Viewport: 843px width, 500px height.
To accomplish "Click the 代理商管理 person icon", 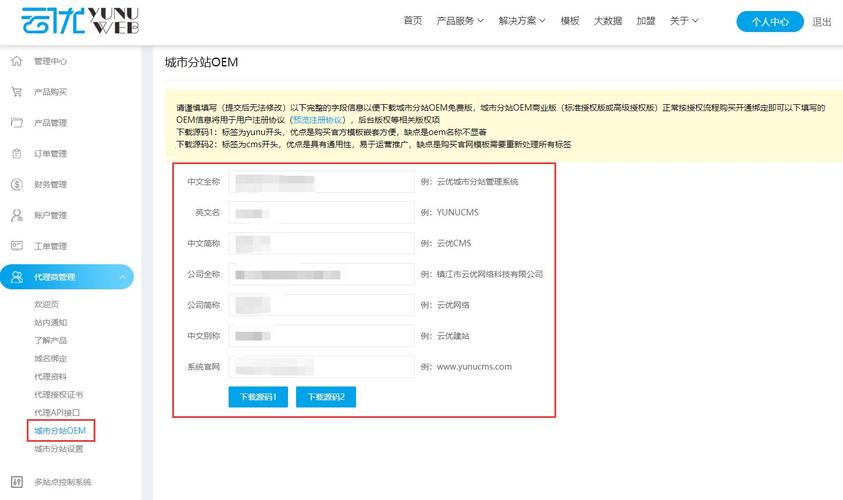I will [17, 277].
